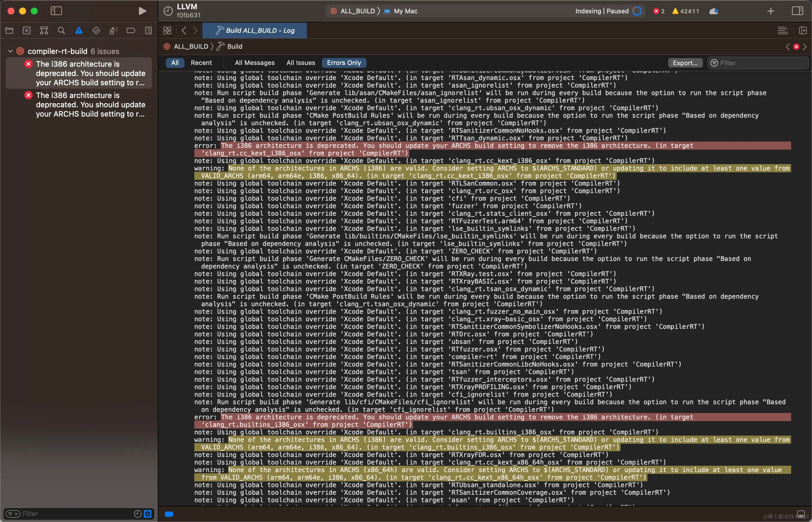
Task: Click the error line for clang_rt.builtins_i386_osx
Action: pos(492,421)
